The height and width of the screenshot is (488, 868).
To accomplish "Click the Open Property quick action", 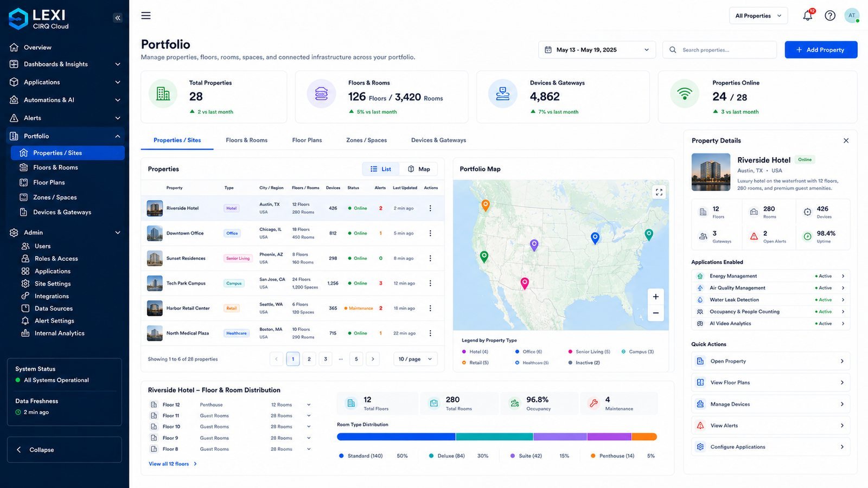I will [770, 361].
